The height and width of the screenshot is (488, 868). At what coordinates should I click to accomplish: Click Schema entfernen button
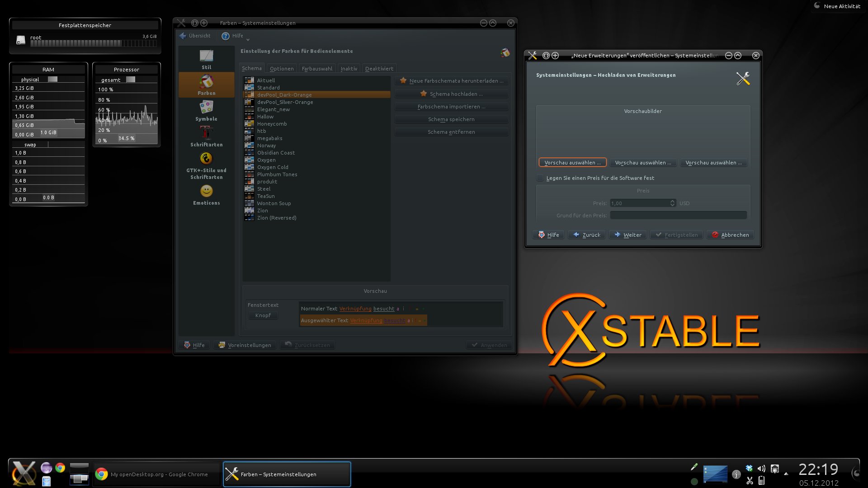[451, 132]
